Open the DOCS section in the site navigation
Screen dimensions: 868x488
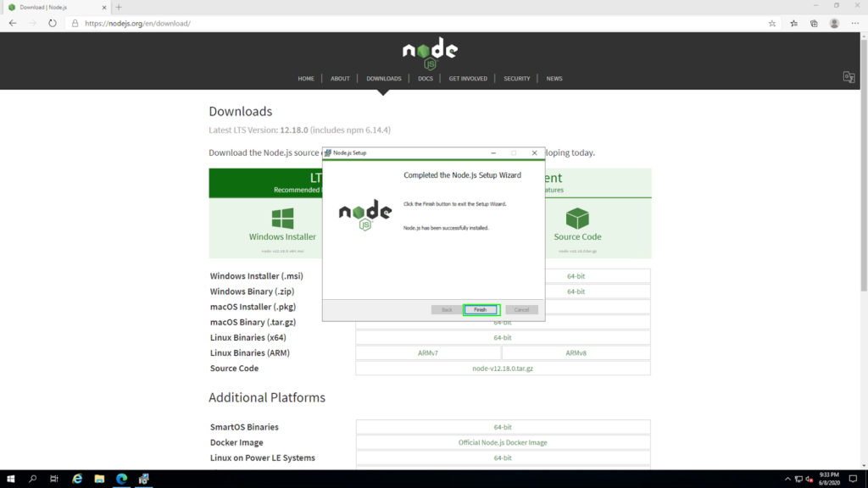(x=425, y=78)
